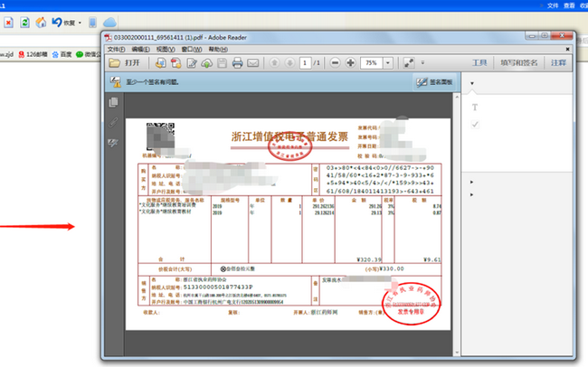The image size is (588, 367).
Task: Click the email envelope icon
Action: [253, 63]
